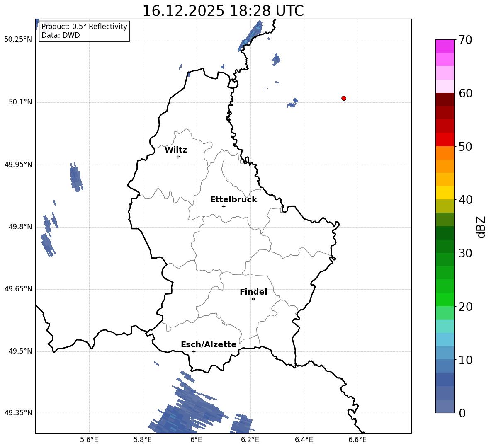Click the 50.1°N latitude label
This screenshot has width=491, height=448.
click(20, 102)
